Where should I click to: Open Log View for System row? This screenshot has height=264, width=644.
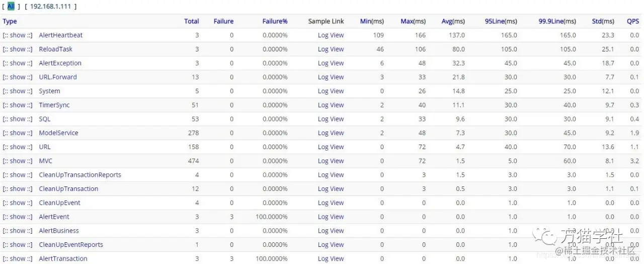(331, 91)
